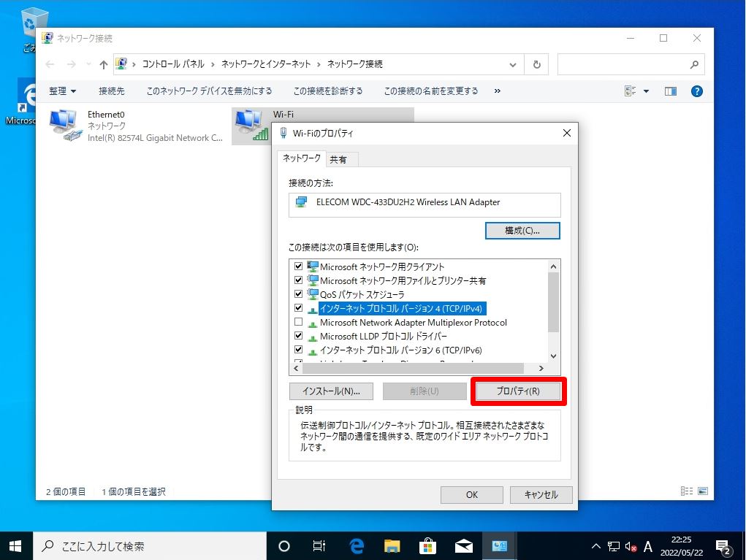Click コントロール パネル in address breadcrumb
Viewport: 746px width, 560px height.
point(173,64)
